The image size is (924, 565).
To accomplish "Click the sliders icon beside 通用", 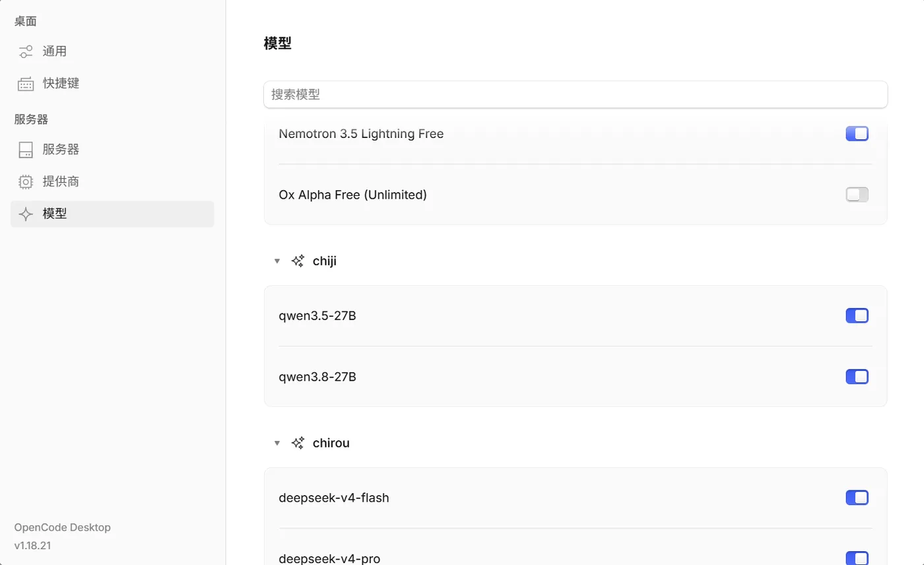I will [26, 51].
